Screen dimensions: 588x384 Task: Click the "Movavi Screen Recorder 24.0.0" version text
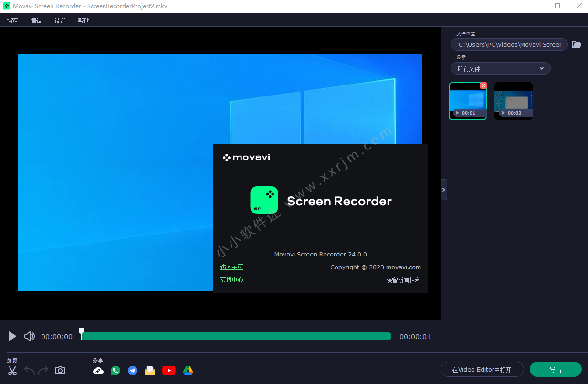coord(321,254)
